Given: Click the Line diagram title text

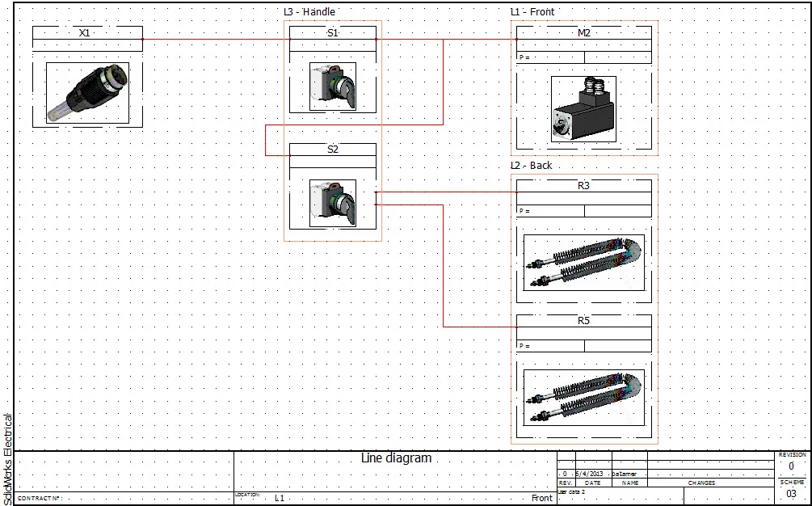Looking at the screenshot, I should click(x=398, y=458).
